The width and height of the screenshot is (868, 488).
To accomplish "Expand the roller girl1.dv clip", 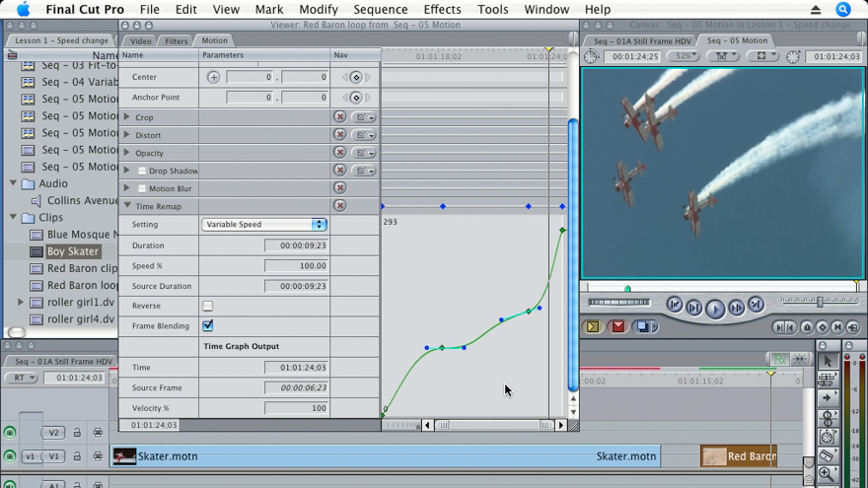I will click(21, 302).
